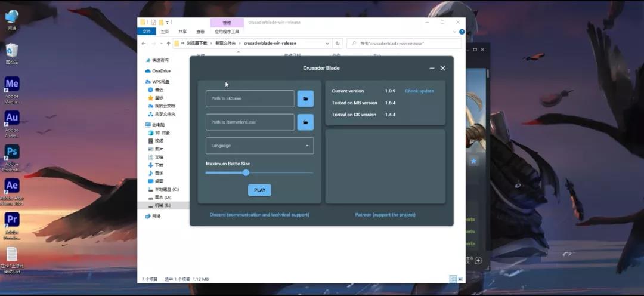Select Adobe Audition desktop shortcut
Viewport: 644px width, 296px height.
pos(12,124)
